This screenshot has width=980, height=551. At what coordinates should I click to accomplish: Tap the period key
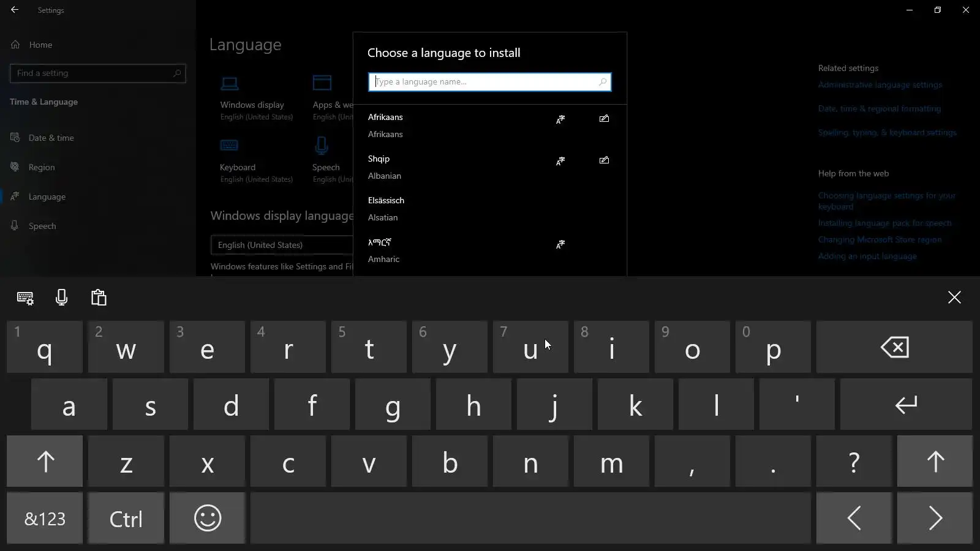773,461
